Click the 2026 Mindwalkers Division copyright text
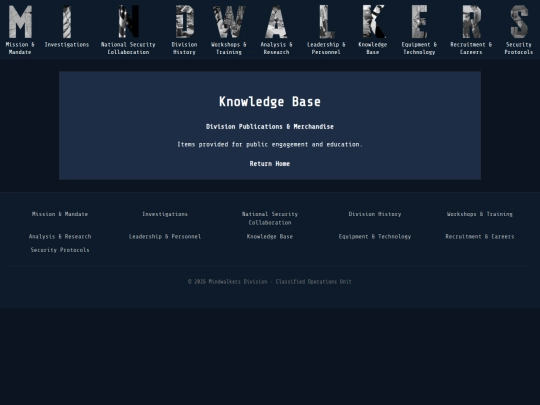 coord(270,282)
